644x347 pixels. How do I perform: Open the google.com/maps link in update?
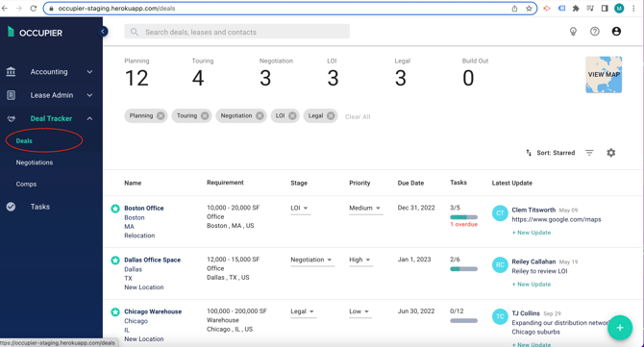tap(557, 220)
